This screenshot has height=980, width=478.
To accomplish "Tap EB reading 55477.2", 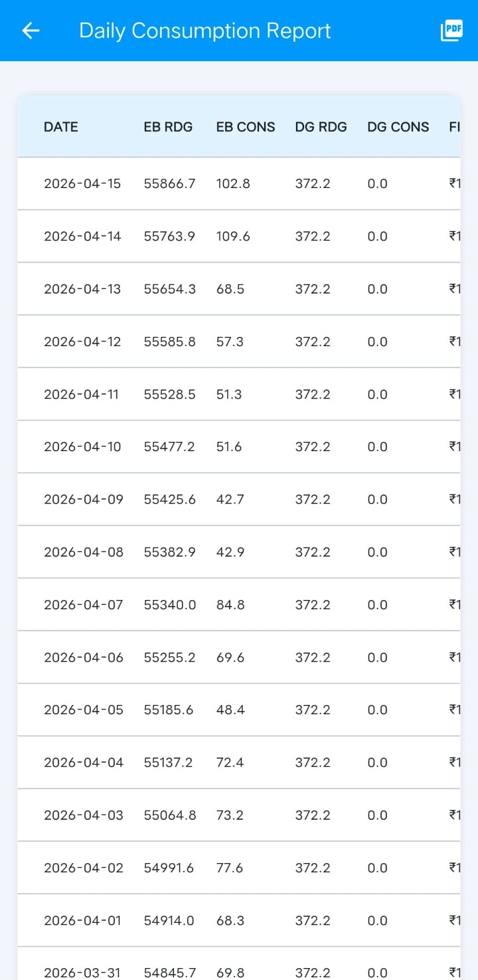I will click(x=169, y=446).
